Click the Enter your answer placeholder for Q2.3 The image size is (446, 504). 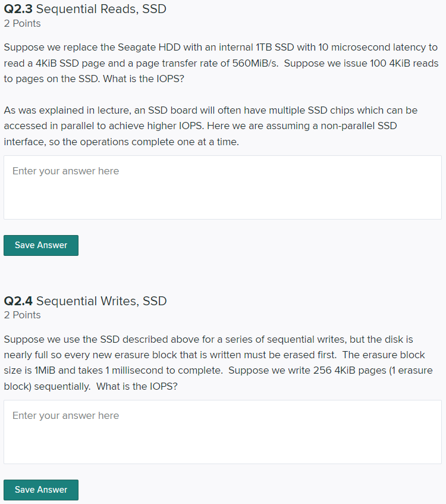[x=65, y=171]
